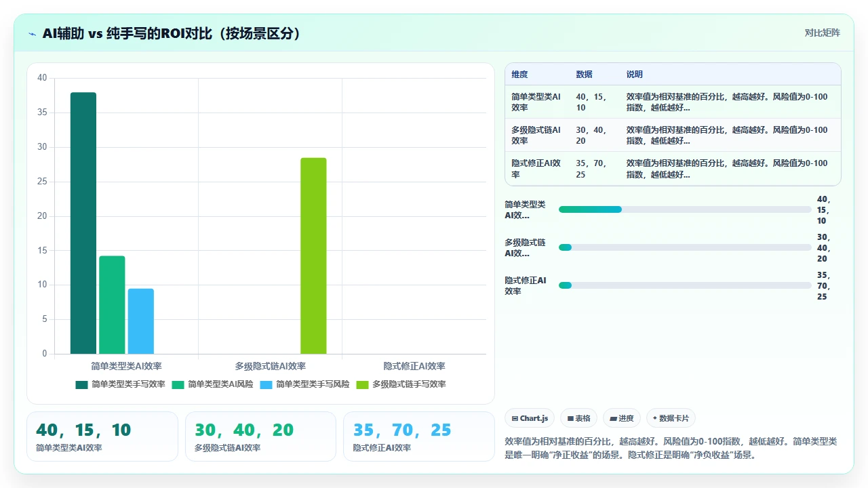Screen dimensions: 868x488
Task: Toggle the 简单类型类AI风险 legend item
Action: (212, 384)
